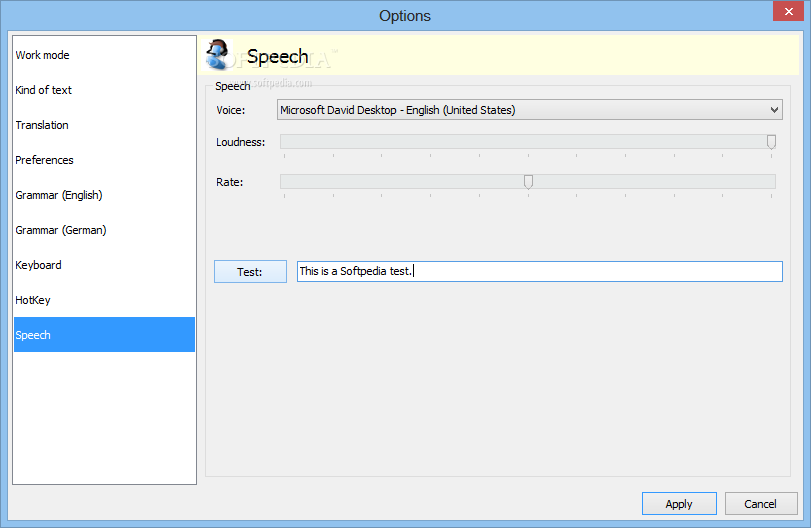Click the Speech header headset icon
The height and width of the screenshot is (528, 811).
(217, 54)
